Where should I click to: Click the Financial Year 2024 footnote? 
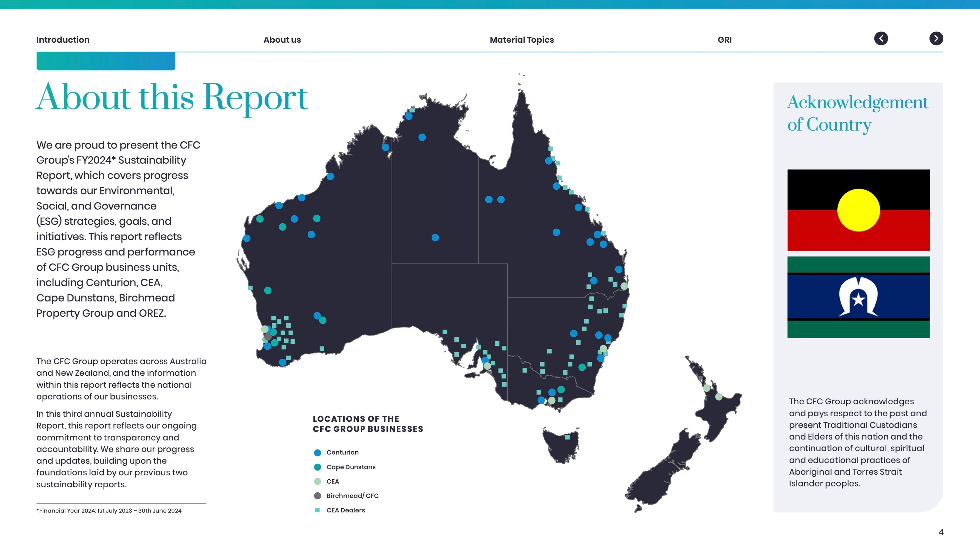pyautogui.click(x=109, y=510)
